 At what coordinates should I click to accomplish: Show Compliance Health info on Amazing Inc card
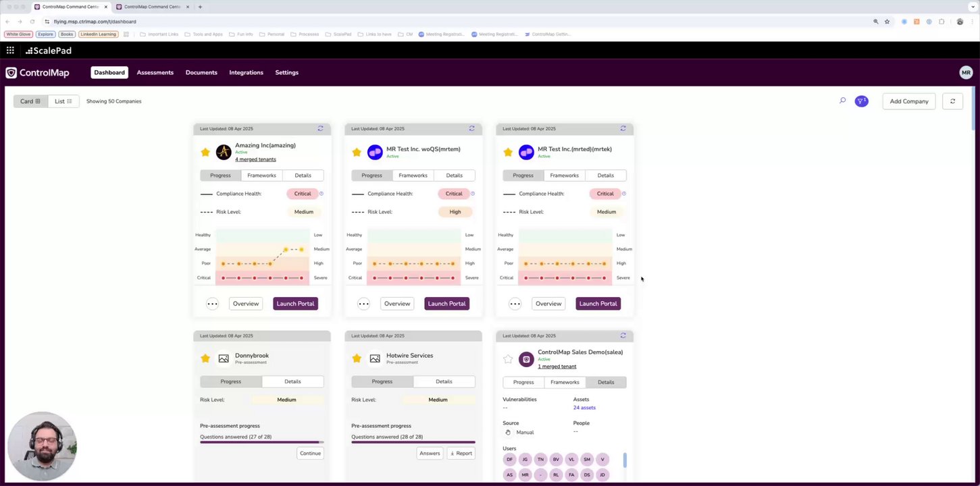pos(321,194)
